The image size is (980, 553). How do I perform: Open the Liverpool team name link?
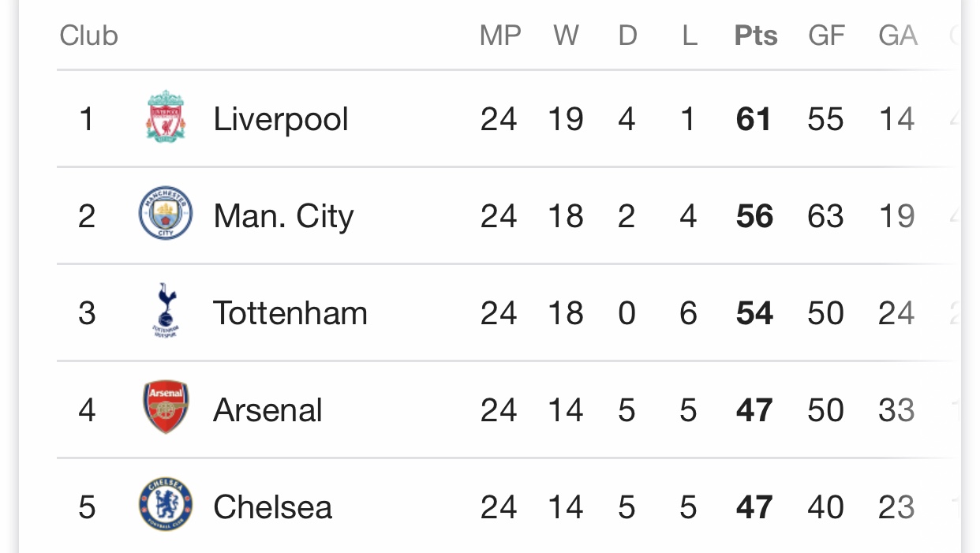pyautogui.click(x=281, y=120)
